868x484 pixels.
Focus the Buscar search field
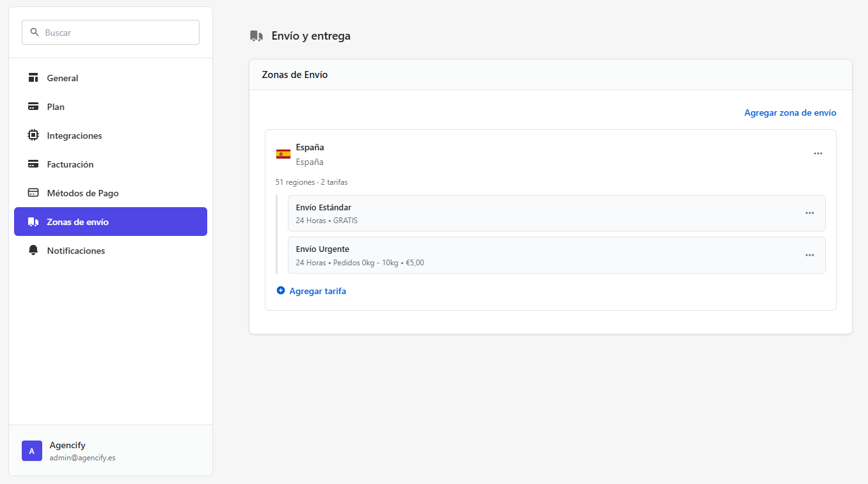tap(111, 32)
